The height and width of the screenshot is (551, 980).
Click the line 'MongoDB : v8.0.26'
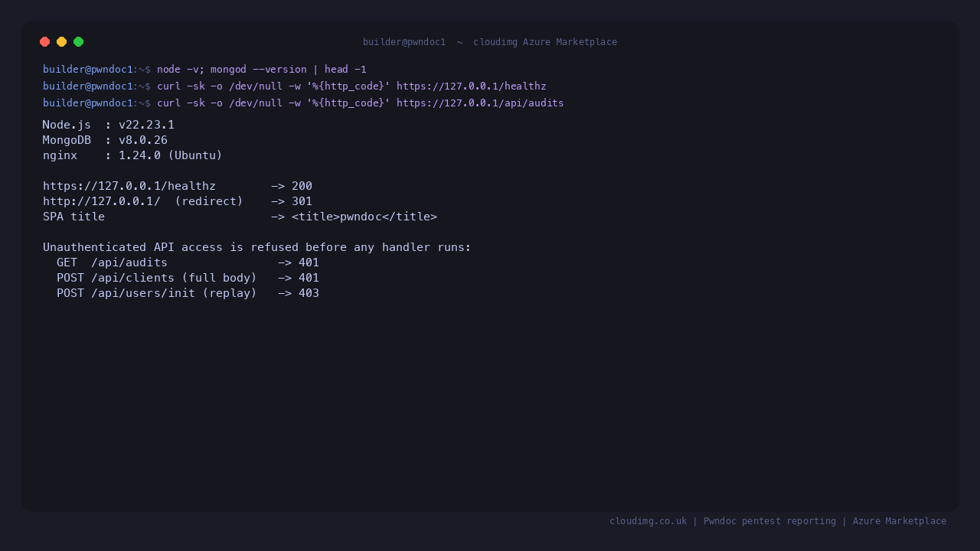[105, 140]
